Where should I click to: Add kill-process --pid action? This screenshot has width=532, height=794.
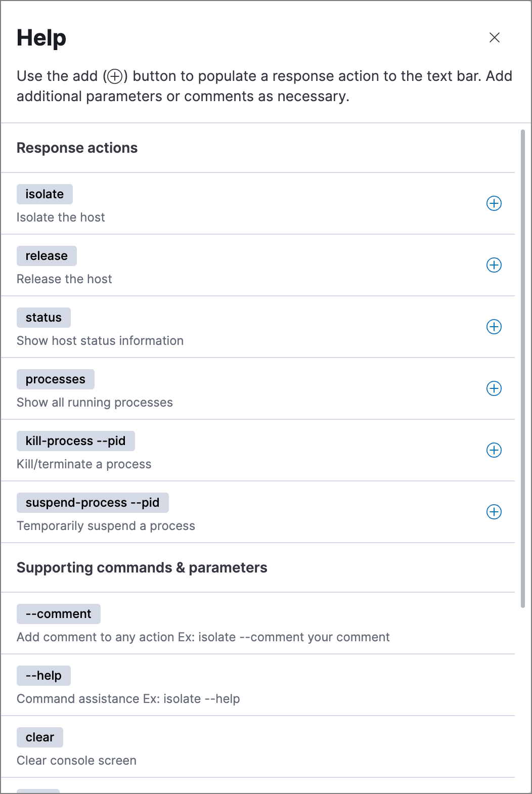point(494,450)
